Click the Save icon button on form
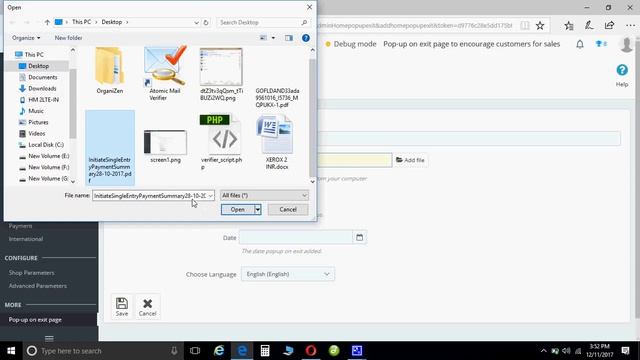 tap(122, 307)
